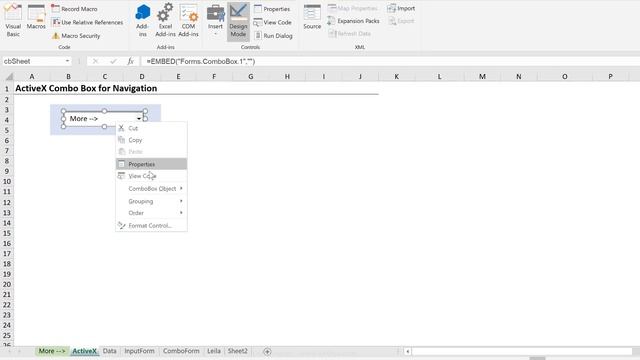Switch to the Leila sheet tab
The width and height of the screenshot is (640, 360).
point(214,351)
